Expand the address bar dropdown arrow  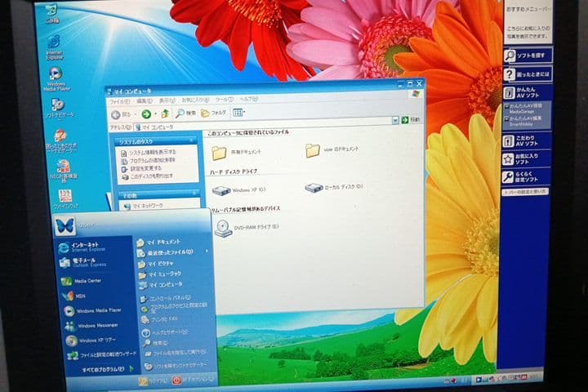[x=394, y=120]
